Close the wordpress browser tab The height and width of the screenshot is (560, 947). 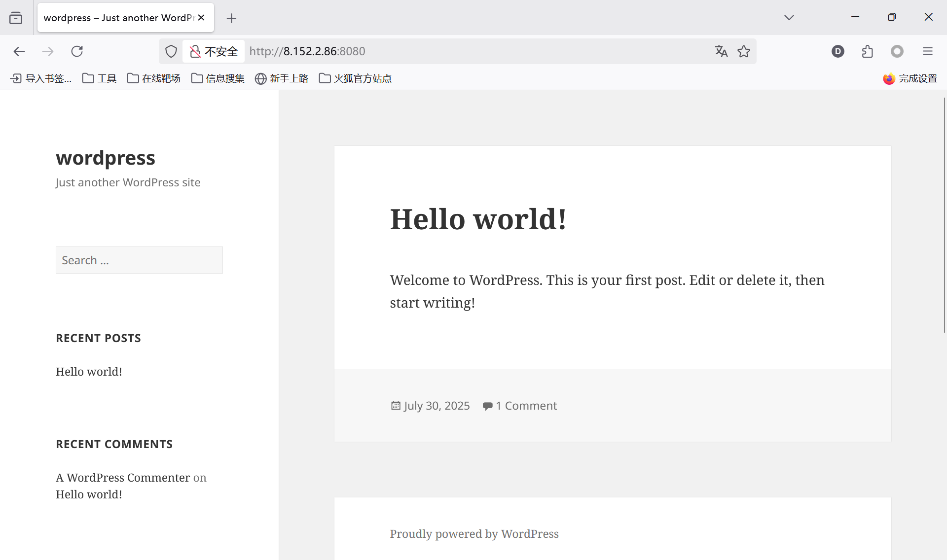click(x=201, y=17)
